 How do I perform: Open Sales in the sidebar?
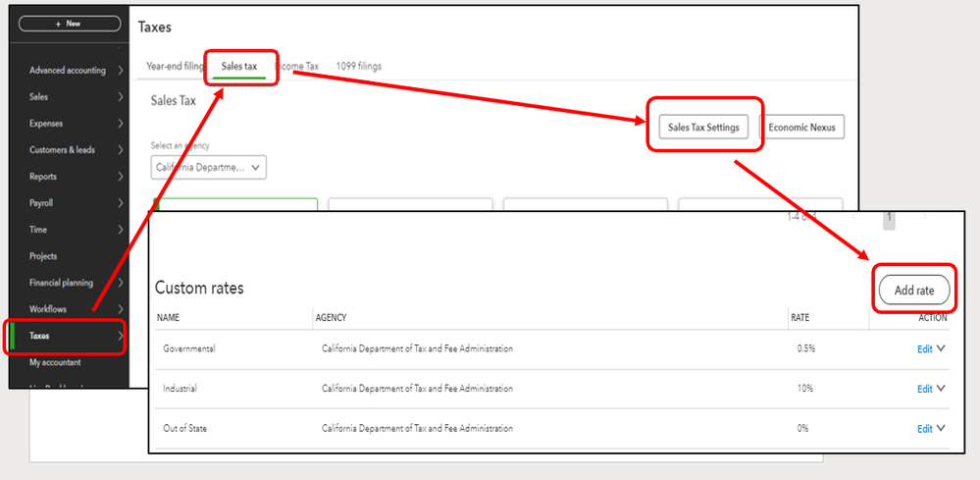click(x=38, y=97)
